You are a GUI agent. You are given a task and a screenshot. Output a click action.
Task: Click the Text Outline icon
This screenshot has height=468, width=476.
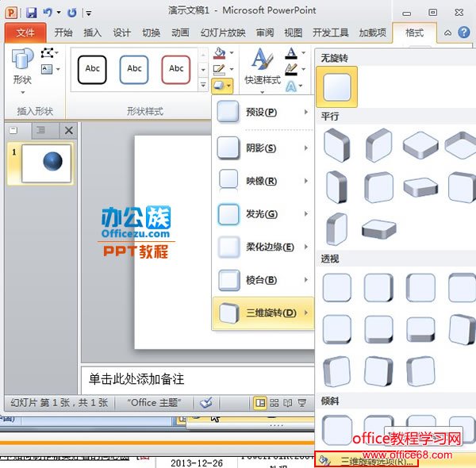coord(291,70)
